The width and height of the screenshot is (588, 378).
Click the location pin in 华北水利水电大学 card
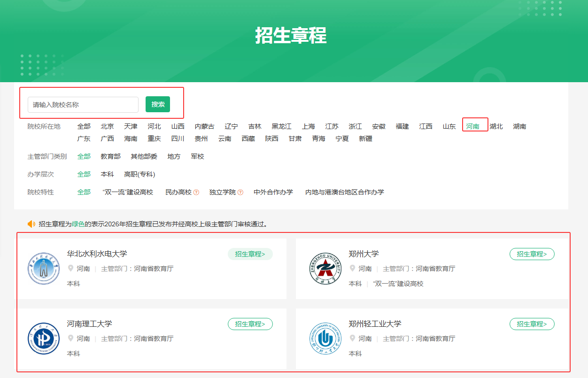pyautogui.click(x=70, y=269)
